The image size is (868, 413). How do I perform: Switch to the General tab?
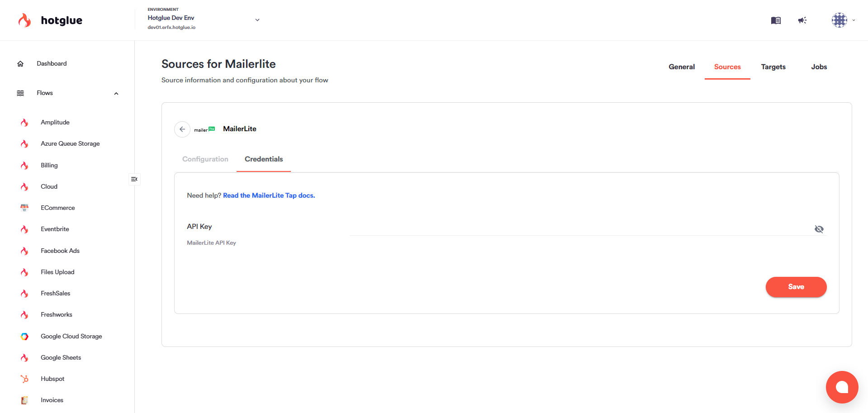tap(682, 67)
